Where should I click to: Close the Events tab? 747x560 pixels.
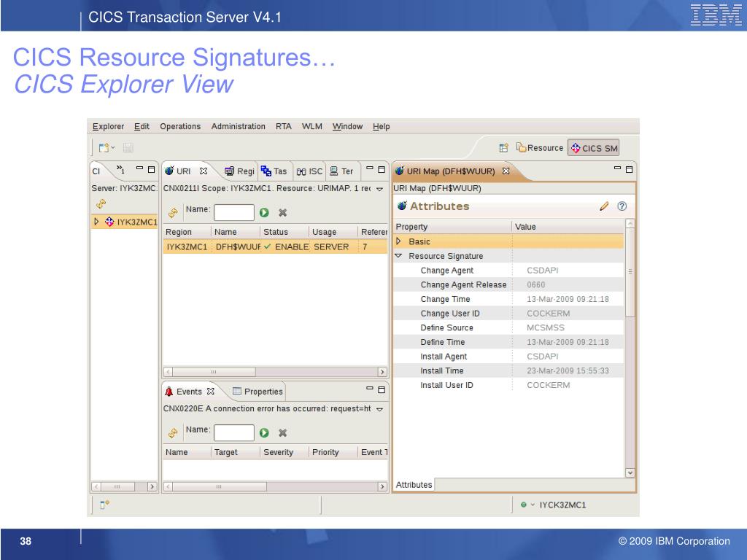coord(211,391)
